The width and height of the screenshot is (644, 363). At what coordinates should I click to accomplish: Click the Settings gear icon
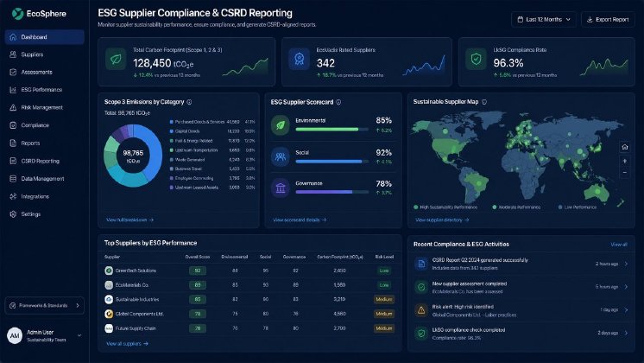13,214
